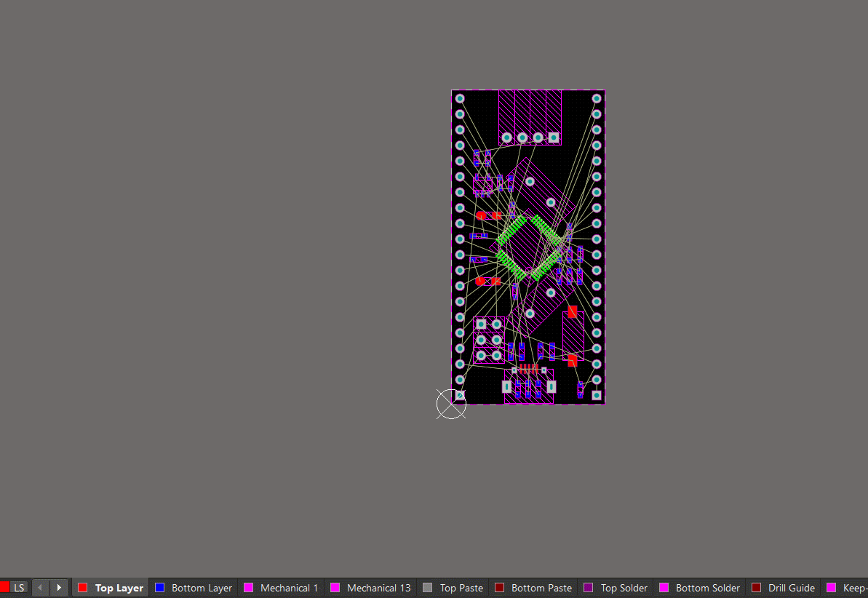
Task: Select the square pad at board bottom-right corner
Action: 596,395
